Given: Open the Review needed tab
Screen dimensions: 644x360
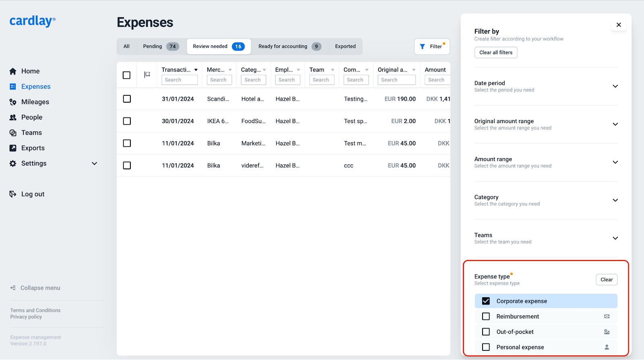Looking at the screenshot, I should click(219, 47).
